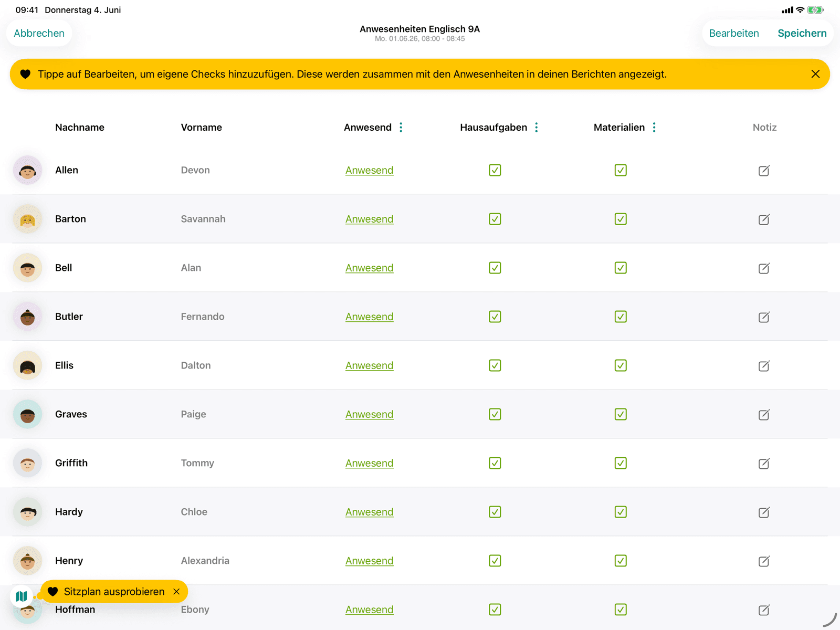Tap Allen's avatar picture

(27, 170)
